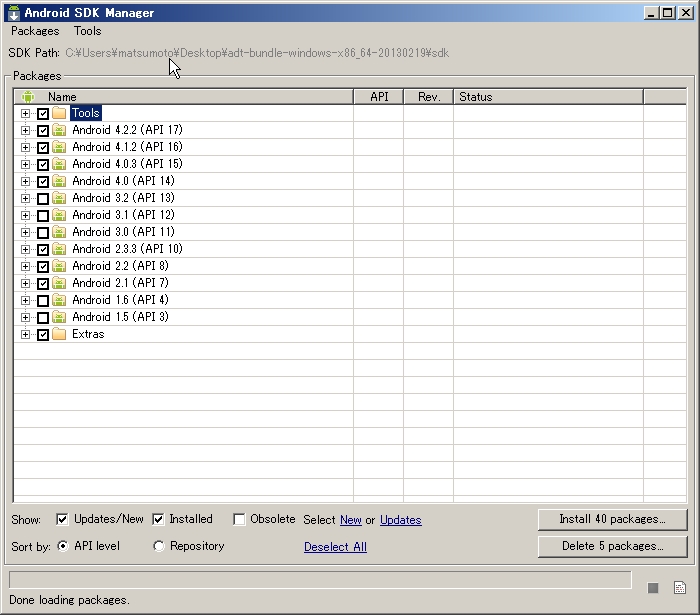700x615 pixels.
Task: Sort by Repository radio button
Action: [159, 546]
